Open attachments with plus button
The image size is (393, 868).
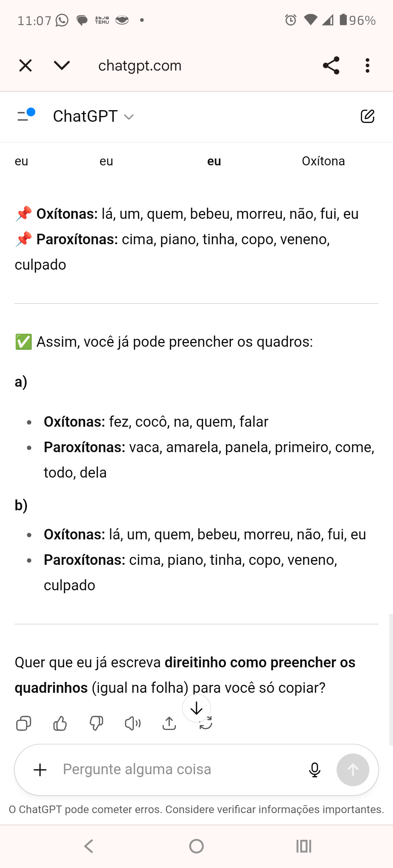(x=40, y=770)
